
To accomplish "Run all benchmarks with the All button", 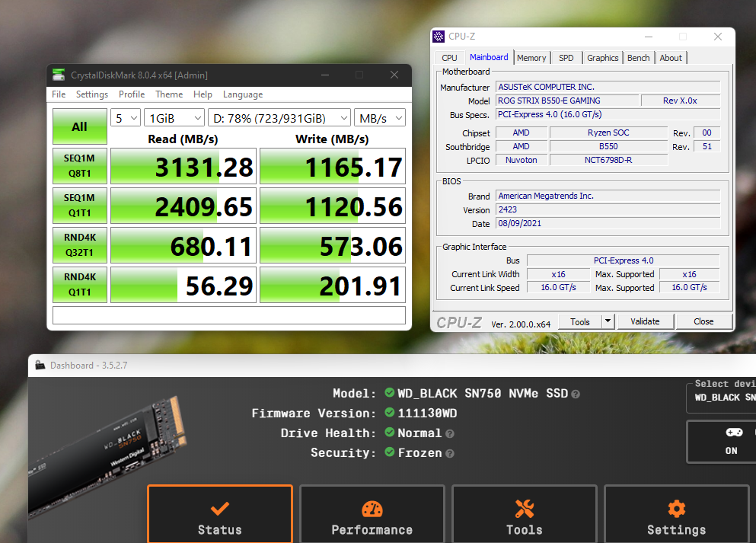I will click(x=79, y=126).
